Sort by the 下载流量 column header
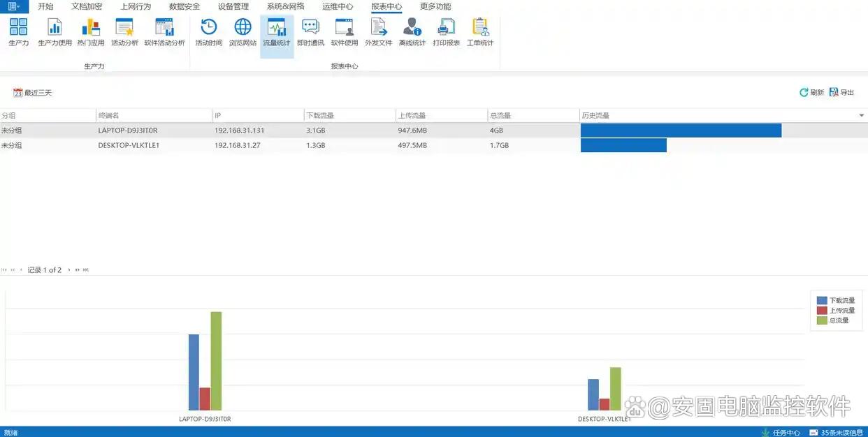Viewport: 868px width, 437px height. pos(349,115)
